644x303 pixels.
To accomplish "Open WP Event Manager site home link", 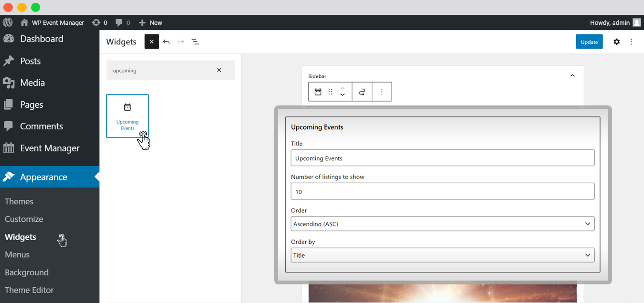I will 52,22.
